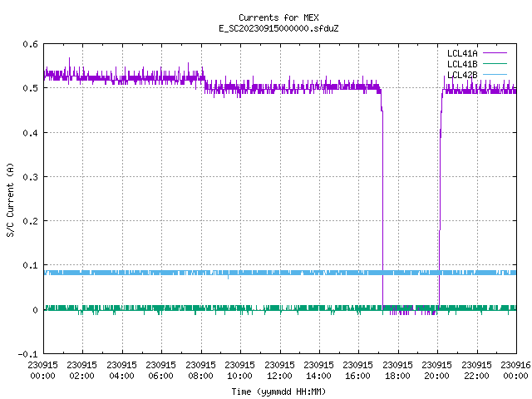Click the 'S/C Current (A)' y-axis label
Viewport: 532px width, 399px height.
pyautogui.click(x=10, y=200)
